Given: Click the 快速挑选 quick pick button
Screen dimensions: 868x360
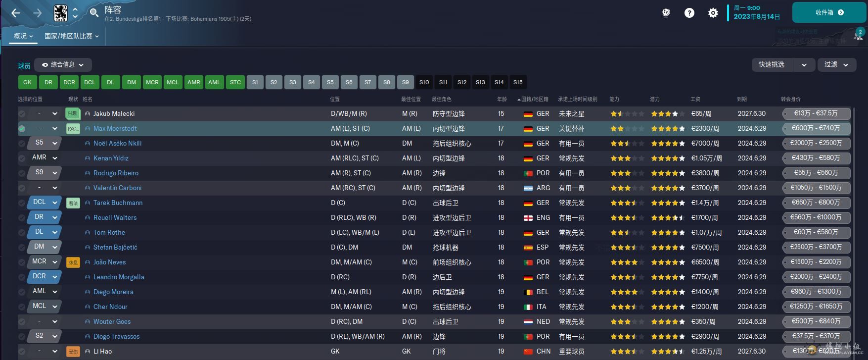Looking at the screenshot, I should point(771,65).
